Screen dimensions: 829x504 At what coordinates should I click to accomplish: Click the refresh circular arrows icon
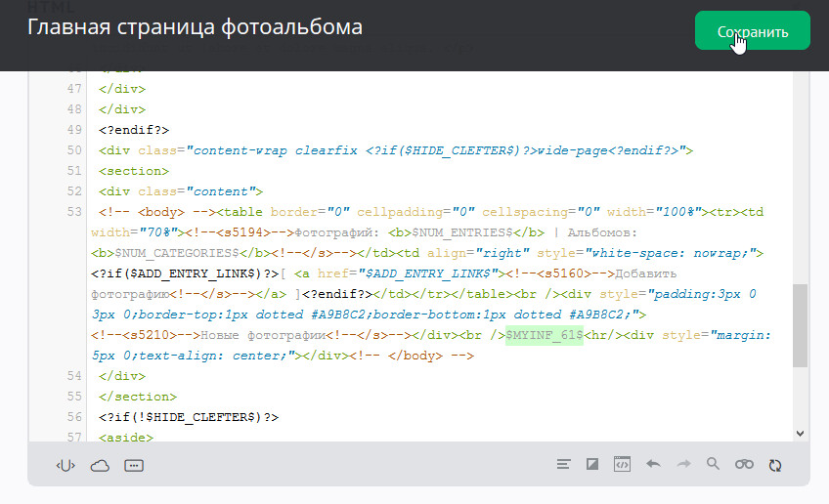[x=775, y=465]
